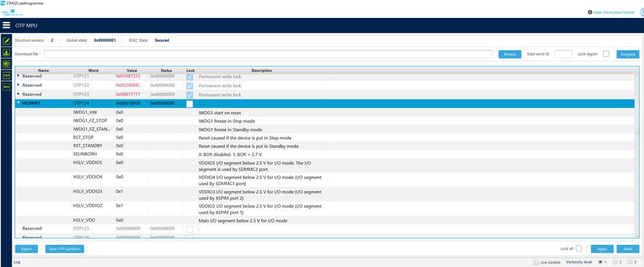This screenshot has width=644, height=267.
Task: Open Erasing & Programming download icon
Action: tap(6, 53)
